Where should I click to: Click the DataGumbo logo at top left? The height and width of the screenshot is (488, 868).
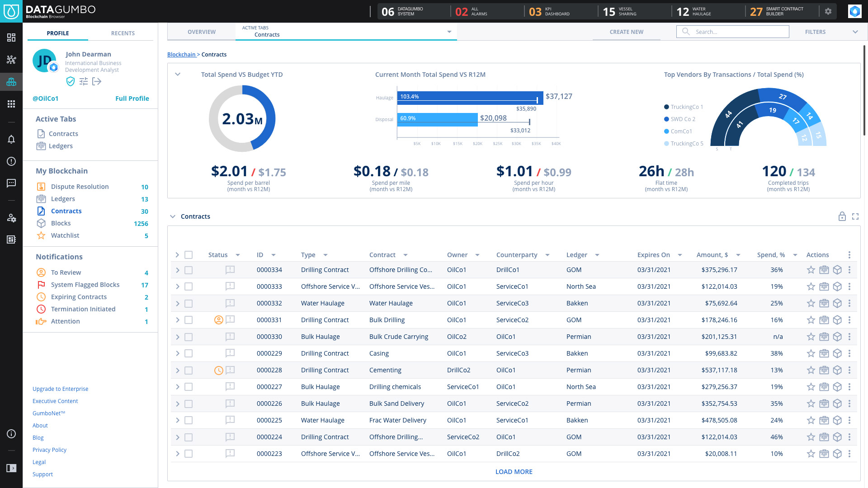[11, 11]
